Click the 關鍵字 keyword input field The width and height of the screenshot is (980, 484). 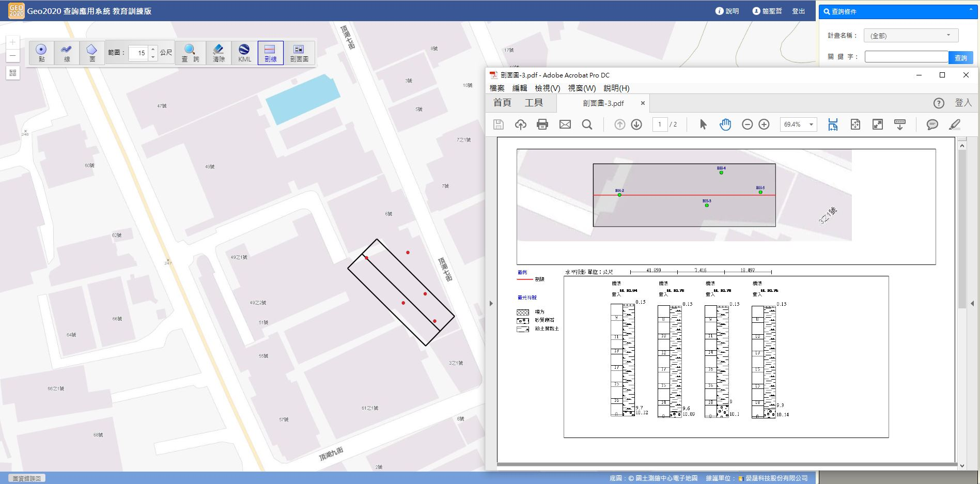(x=907, y=57)
